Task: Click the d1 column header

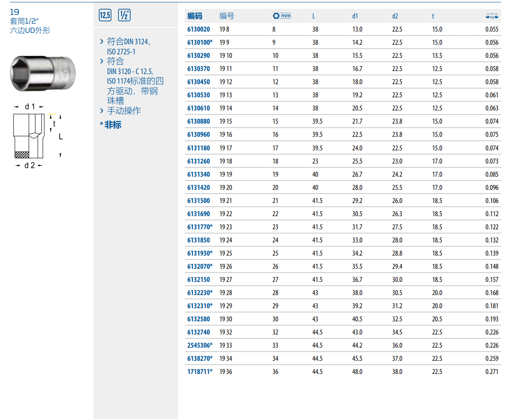Action: (x=355, y=16)
